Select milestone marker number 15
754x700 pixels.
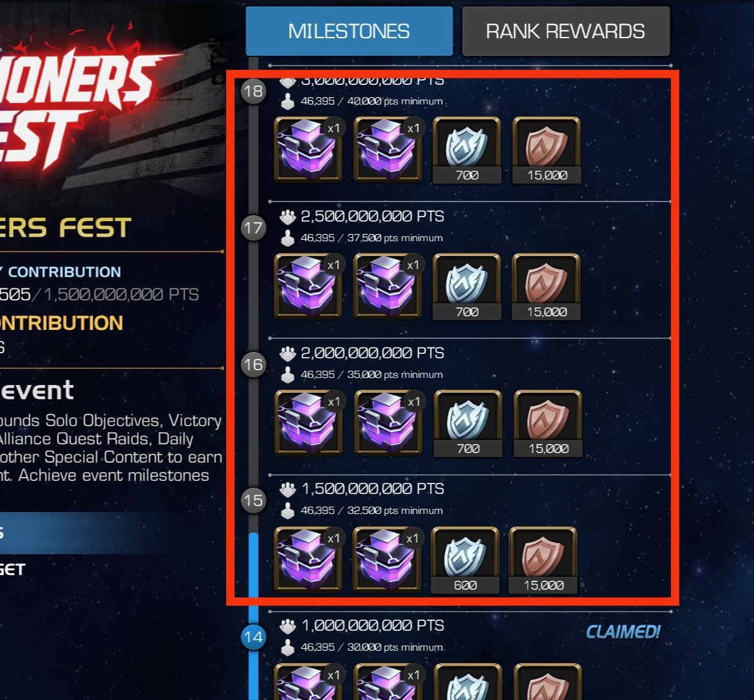253,500
